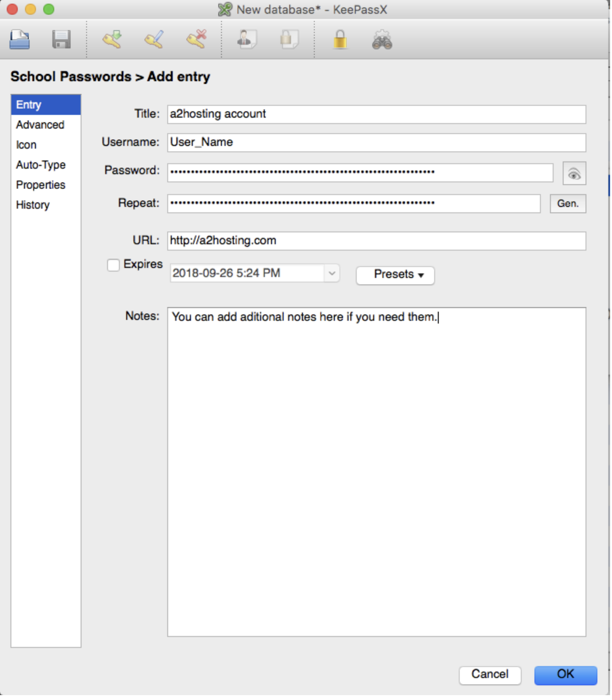The width and height of the screenshot is (612, 700).
Task: Click the copy password clipboard icon
Action: (x=289, y=40)
